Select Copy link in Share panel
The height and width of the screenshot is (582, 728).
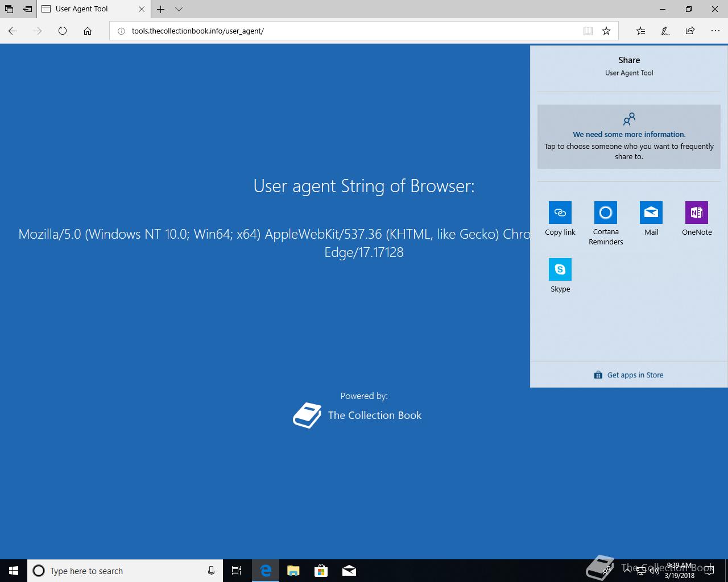560,219
